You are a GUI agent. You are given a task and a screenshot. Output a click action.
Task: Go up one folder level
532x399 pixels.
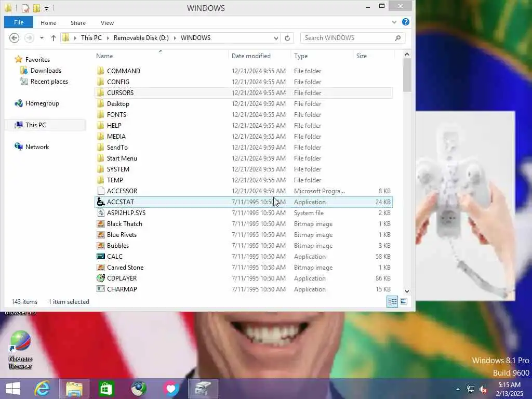[54, 38]
